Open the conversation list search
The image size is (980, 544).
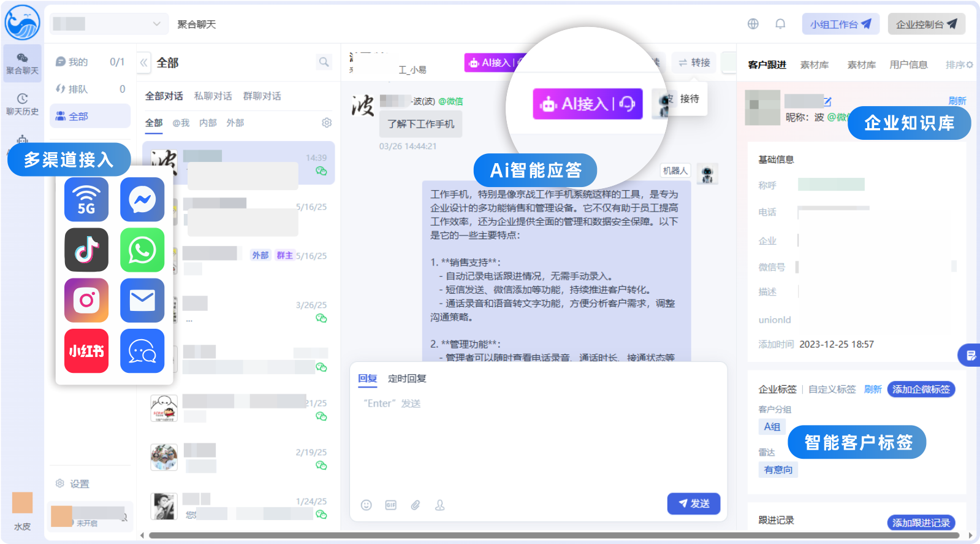[x=324, y=62]
